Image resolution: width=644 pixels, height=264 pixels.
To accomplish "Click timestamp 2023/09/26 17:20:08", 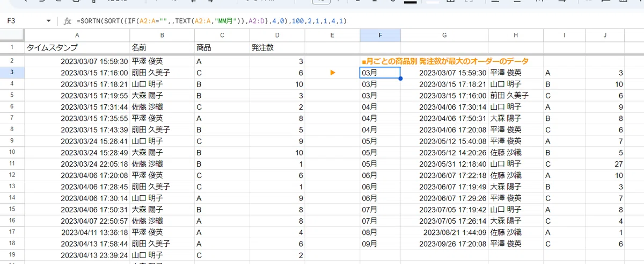I will (452, 243).
